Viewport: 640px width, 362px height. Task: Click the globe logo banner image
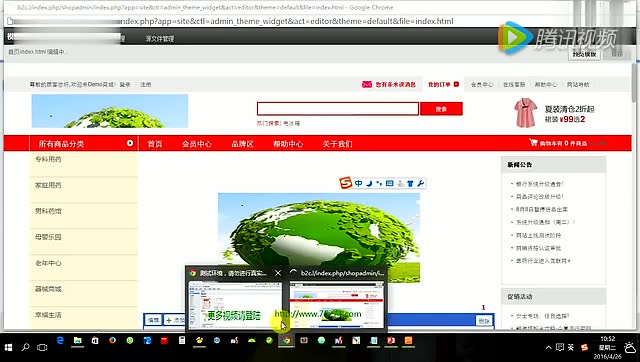pos(110,111)
